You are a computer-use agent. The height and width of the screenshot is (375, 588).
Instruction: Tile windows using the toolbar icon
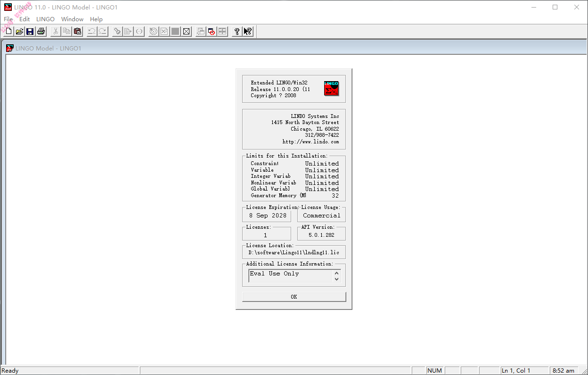[x=222, y=32]
